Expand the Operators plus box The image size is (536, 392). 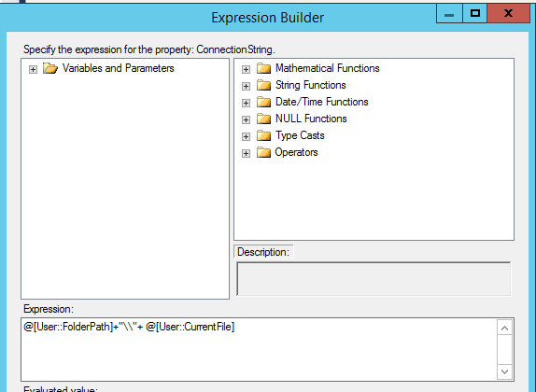pyautogui.click(x=246, y=153)
